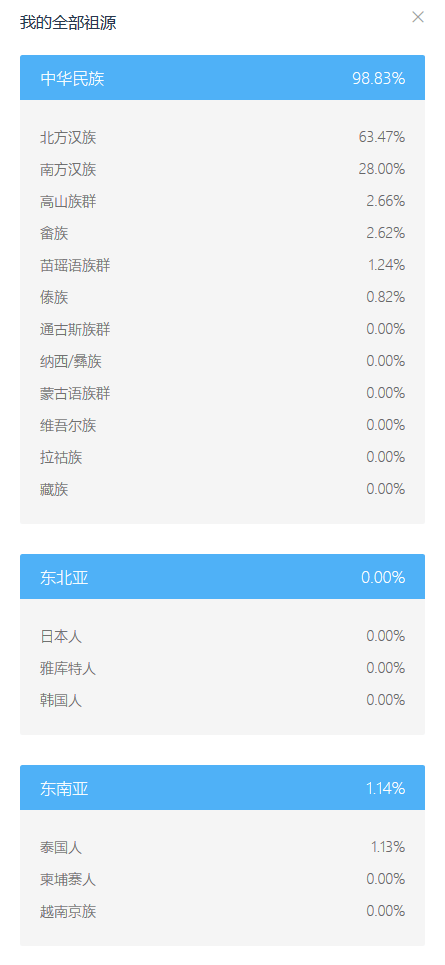Click the 北方汉族 row
Screen dimensions: 445x965
[x=222, y=137]
